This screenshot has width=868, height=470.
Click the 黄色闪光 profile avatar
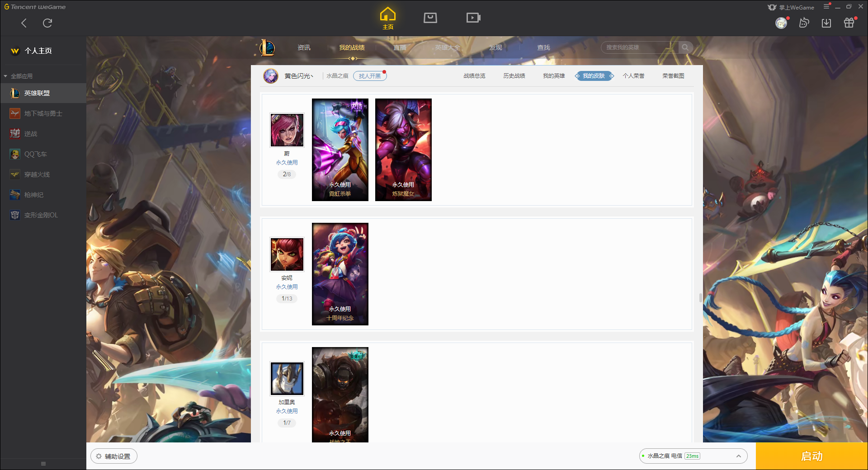[271, 76]
